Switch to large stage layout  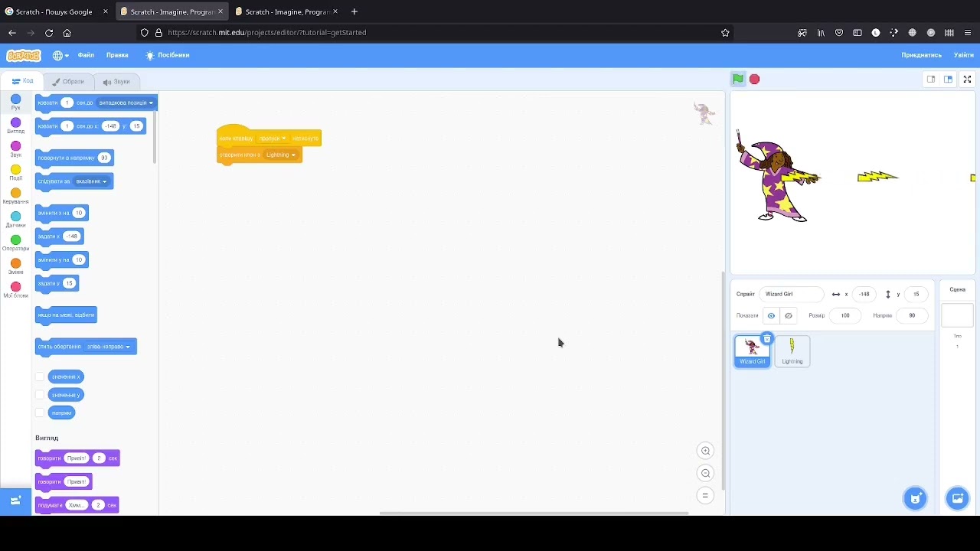948,79
